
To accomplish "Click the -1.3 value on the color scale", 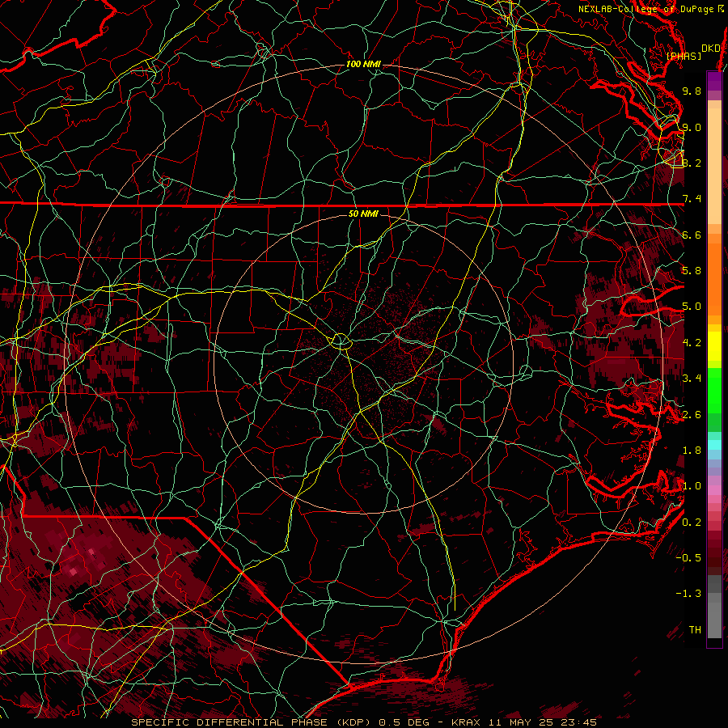I will [688, 594].
